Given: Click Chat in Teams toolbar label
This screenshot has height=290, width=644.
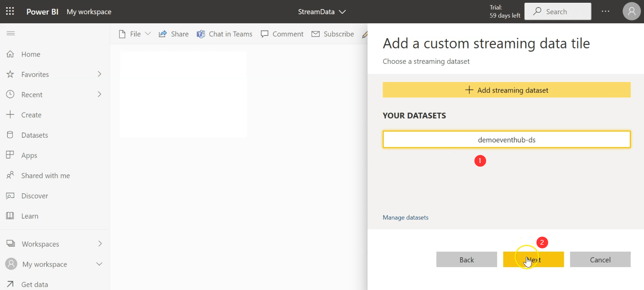Looking at the screenshot, I should (x=230, y=34).
